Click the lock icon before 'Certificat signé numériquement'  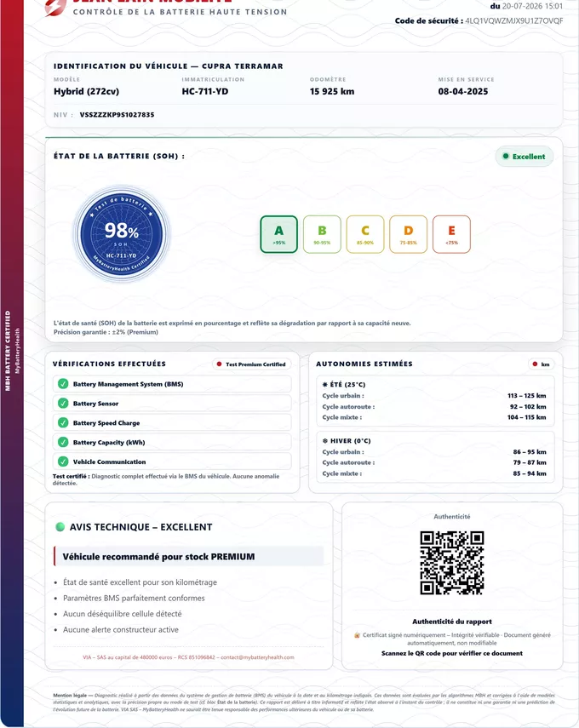tap(357, 635)
